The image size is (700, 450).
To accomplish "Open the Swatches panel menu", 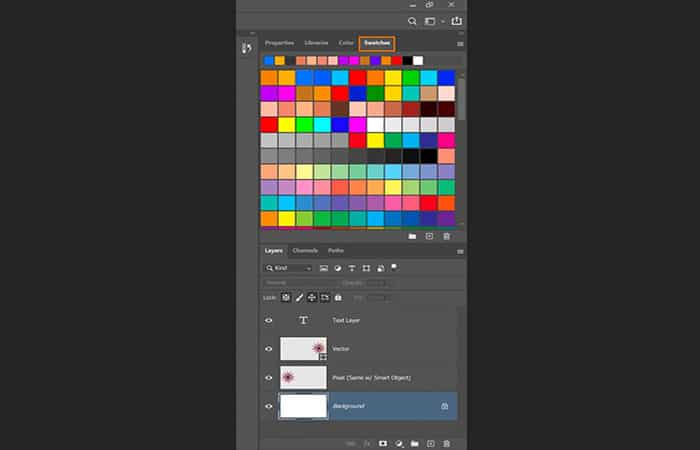I will [460, 44].
